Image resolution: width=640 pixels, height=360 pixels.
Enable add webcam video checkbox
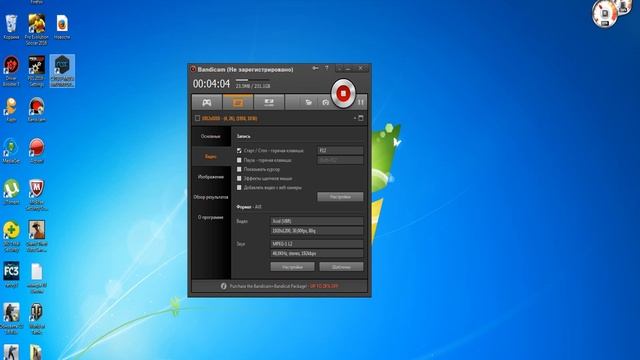click(x=239, y=188)
